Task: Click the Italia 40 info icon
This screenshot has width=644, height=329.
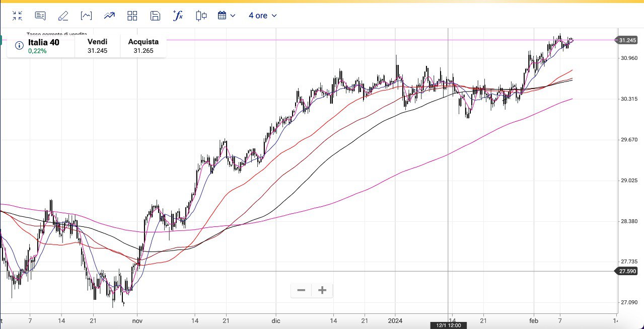Action: click(x=19, y=46)
